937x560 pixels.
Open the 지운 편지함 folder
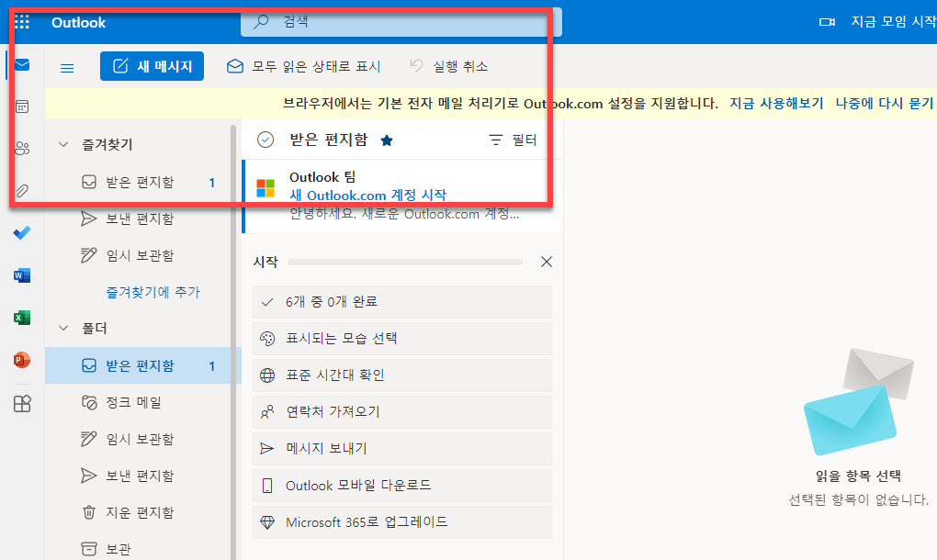point(143,512)
